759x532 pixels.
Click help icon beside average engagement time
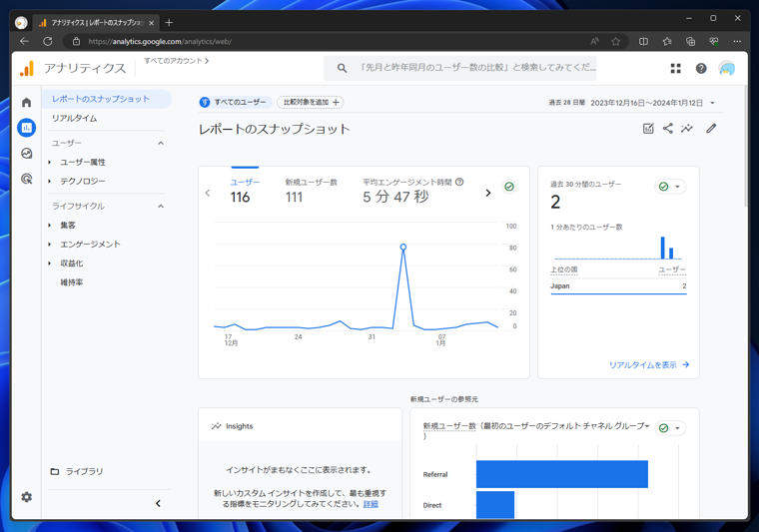(x=459, y=182)
